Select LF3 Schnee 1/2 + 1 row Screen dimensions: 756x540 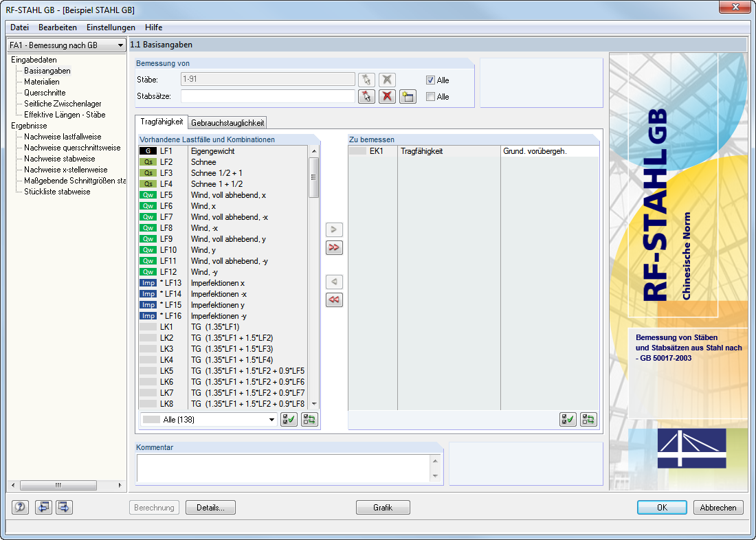coord(223,173)
